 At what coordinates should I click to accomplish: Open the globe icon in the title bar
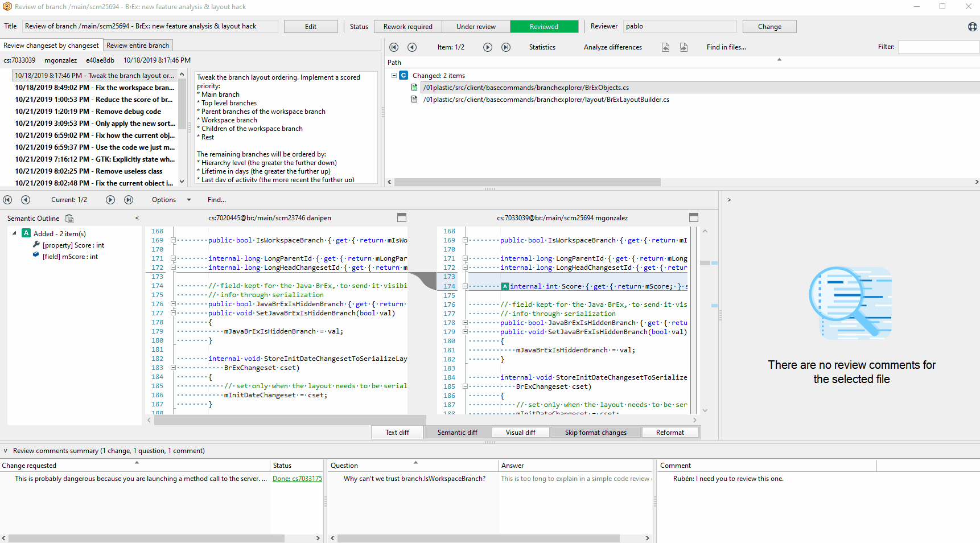(x=973, y=26)
